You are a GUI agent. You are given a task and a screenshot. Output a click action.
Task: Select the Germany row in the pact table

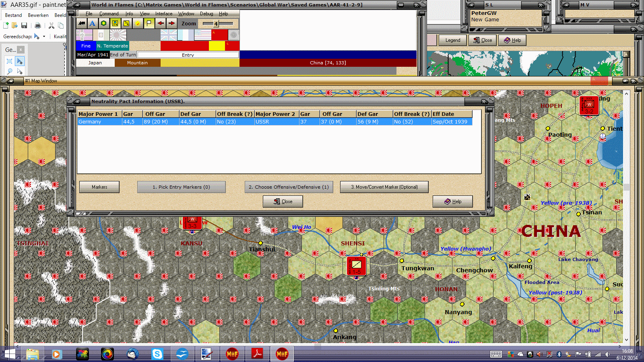click(275, 121)
